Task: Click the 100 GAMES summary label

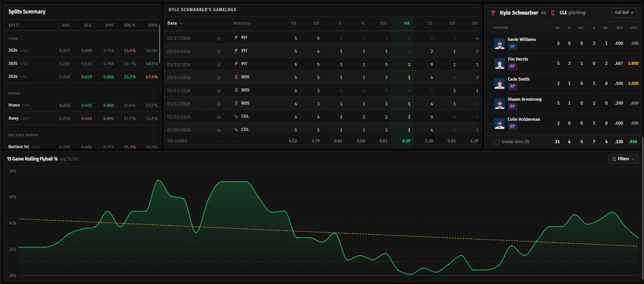Action: point(177,141)
